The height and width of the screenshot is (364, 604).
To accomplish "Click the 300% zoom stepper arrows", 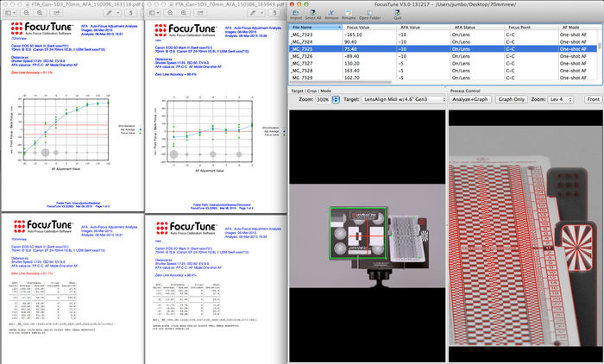I will [334, 99].
